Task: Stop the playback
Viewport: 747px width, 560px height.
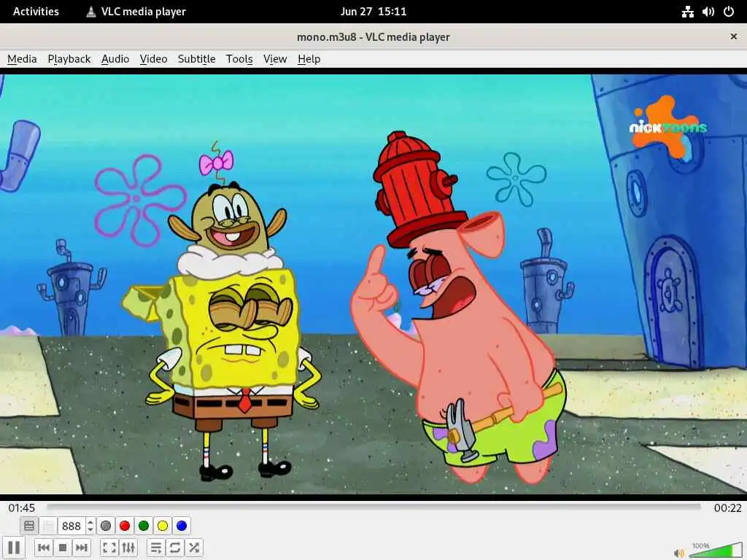Action: coord(63,548)
